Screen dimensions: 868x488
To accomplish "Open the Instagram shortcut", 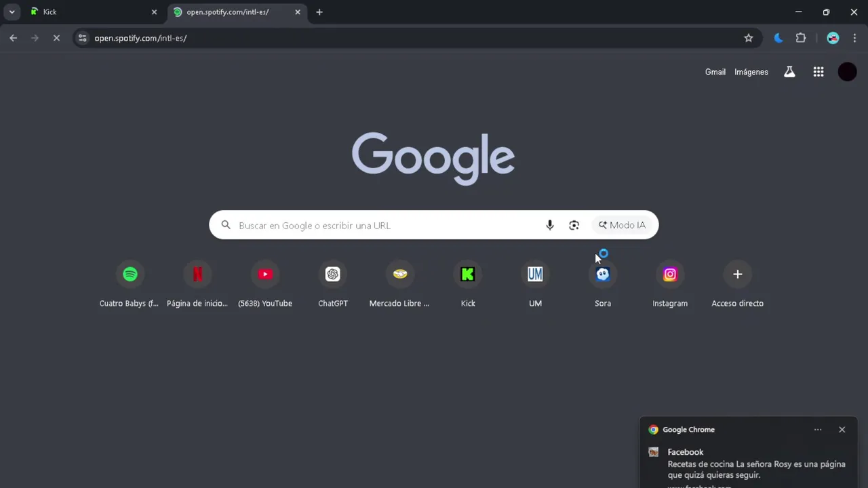I will 670,283.
